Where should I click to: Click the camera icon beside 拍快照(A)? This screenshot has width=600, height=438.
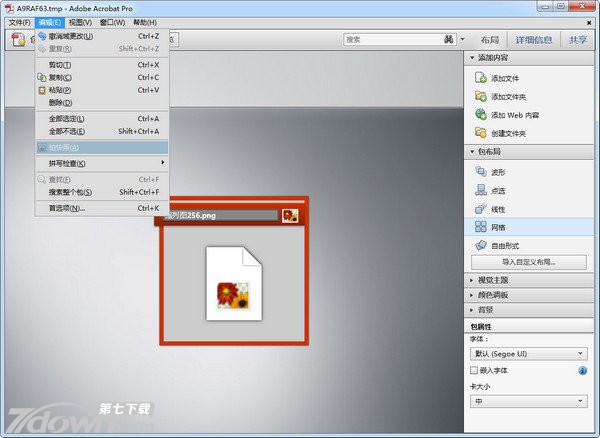coord(42,148)
